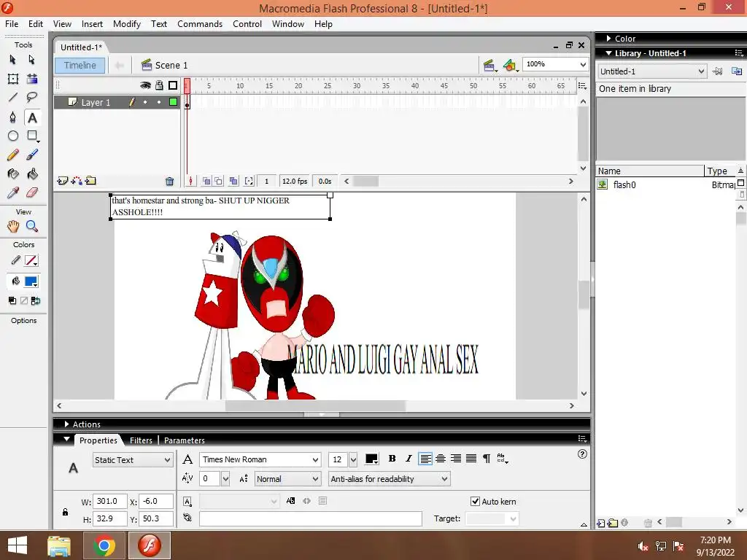Open the Static Text type dropdown
Screen dimensions: 747x560
pos(133,460)
